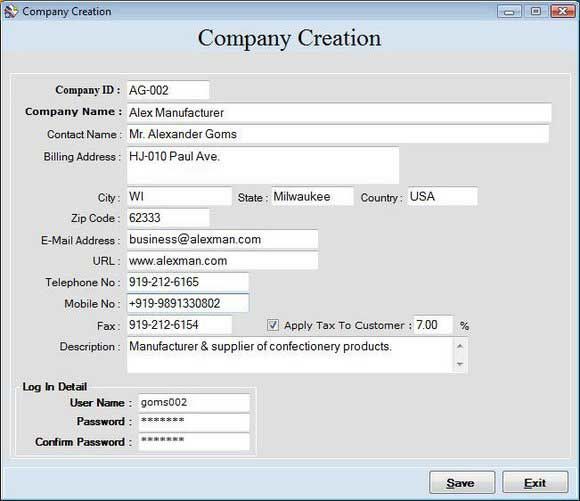
Task: Focus the State field showing Milwaukee
Action: point(313,196)
